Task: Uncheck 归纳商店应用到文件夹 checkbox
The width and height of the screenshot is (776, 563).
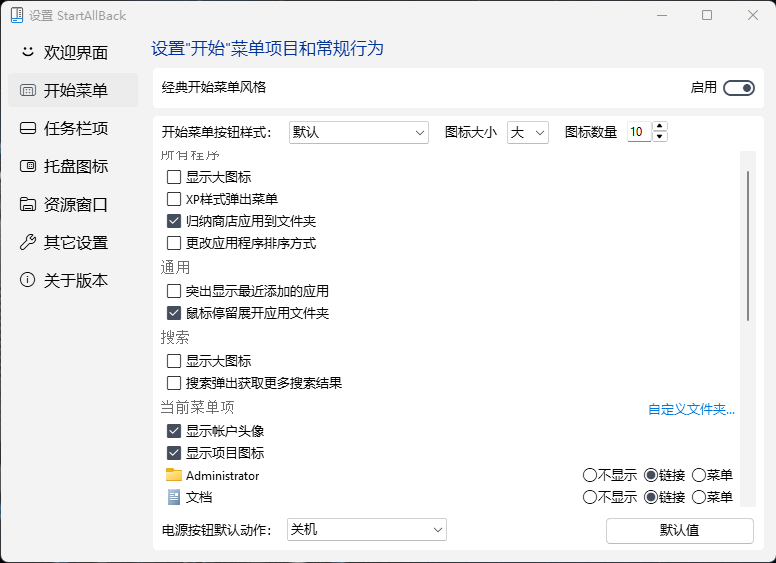Action: coord(174,221)
